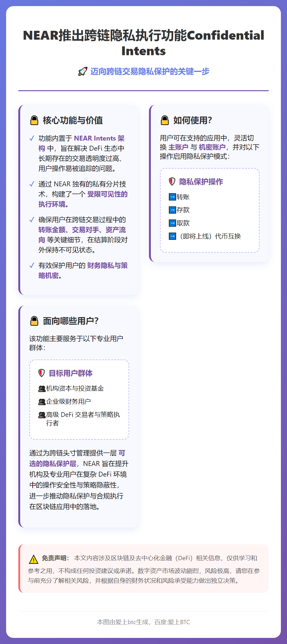Click the checkmark before 功能内置于 NEAR Intents
The image size is (287, 644).
tap(32, 138)
